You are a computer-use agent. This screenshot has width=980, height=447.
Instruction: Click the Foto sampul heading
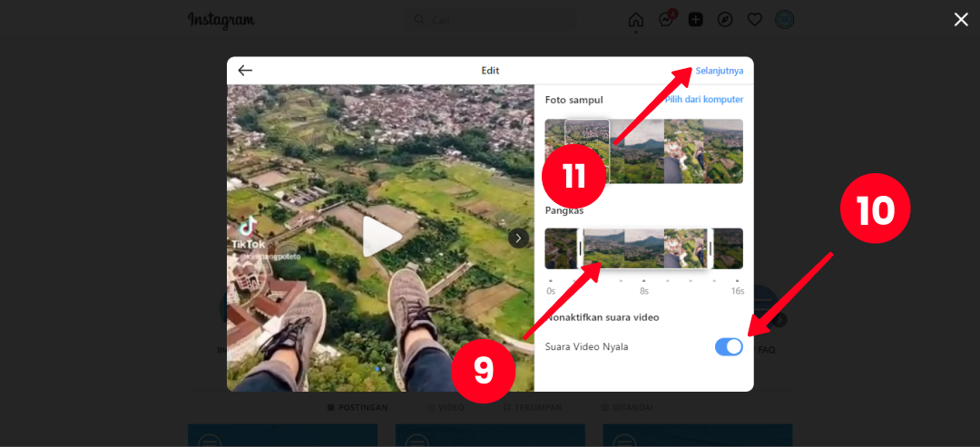(x=573, y=100)
